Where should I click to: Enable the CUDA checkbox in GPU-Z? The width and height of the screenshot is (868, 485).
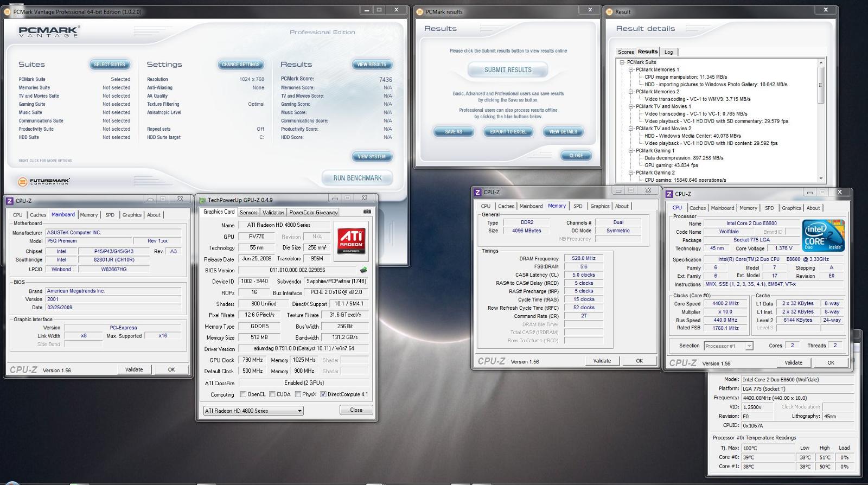point(272,394)
